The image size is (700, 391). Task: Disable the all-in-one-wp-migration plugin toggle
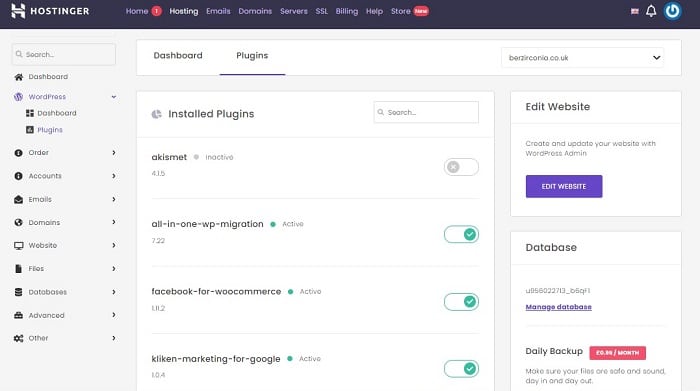click(461, 234)
